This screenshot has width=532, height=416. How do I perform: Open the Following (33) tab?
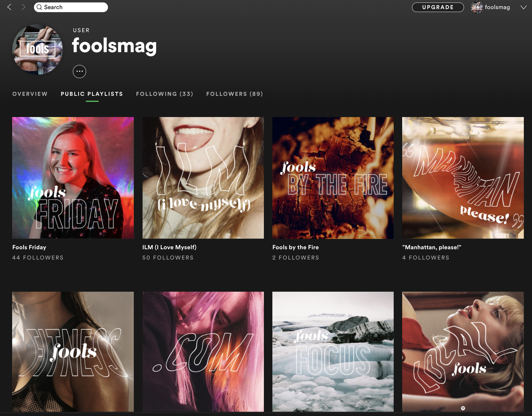[x=165, y=94]
